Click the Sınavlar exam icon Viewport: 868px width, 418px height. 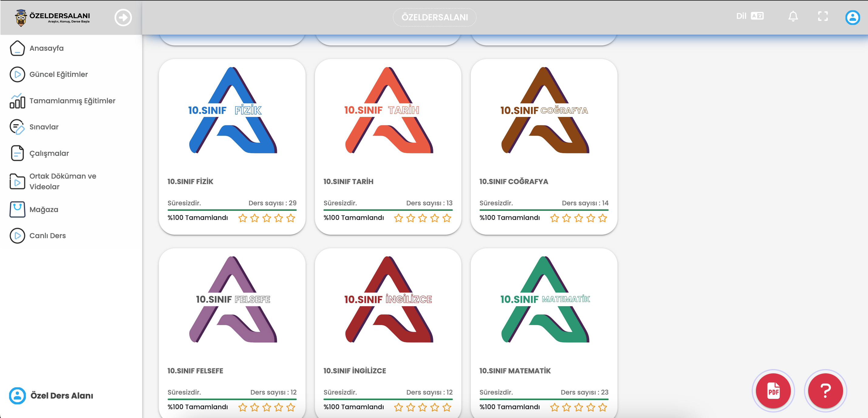click(x=17, y=127)
